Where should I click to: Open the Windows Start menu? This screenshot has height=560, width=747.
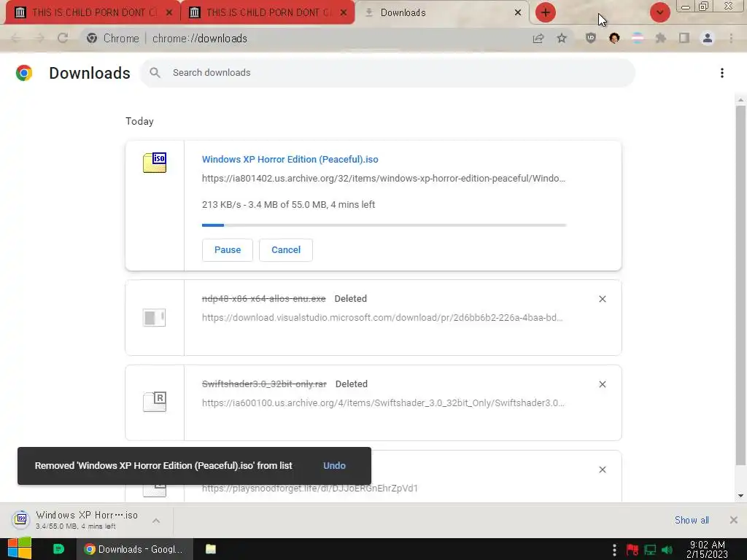click(x=19, y=549)
